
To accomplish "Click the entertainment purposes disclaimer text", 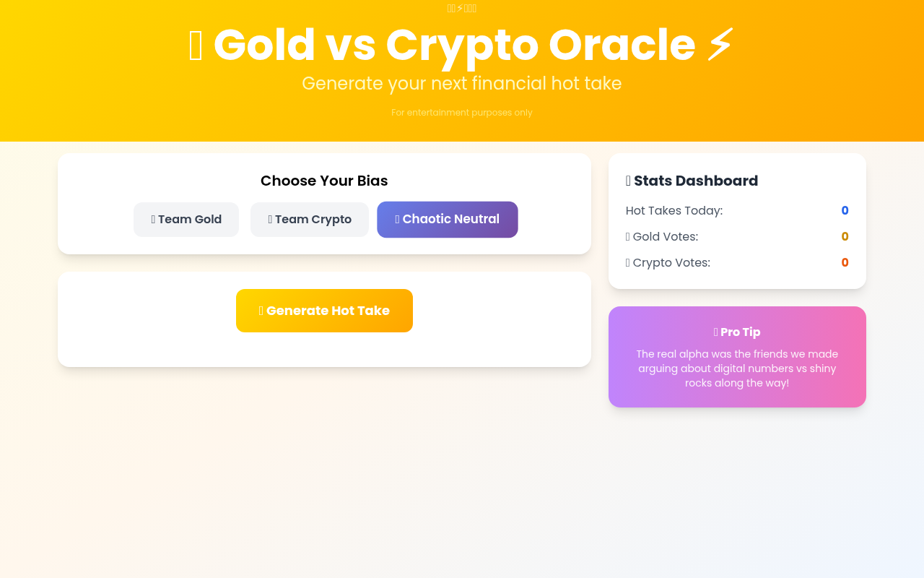I will click(462, 113).
